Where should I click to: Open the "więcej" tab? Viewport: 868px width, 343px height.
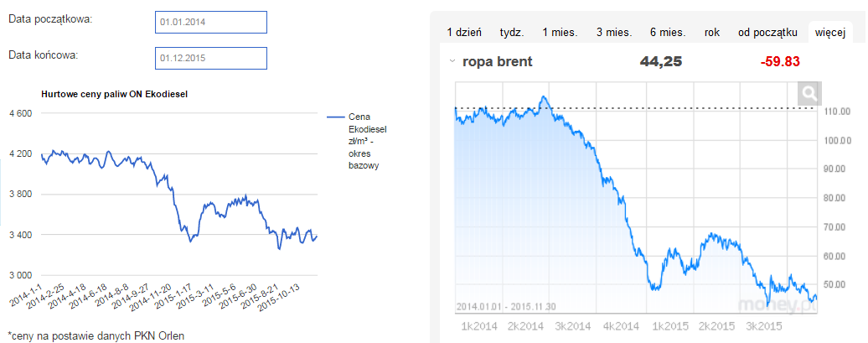(x=829, y=33)
